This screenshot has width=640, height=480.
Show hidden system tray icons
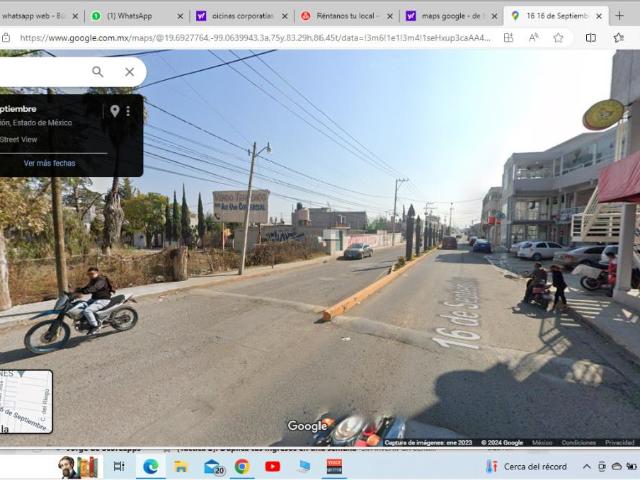pos(587,467)
